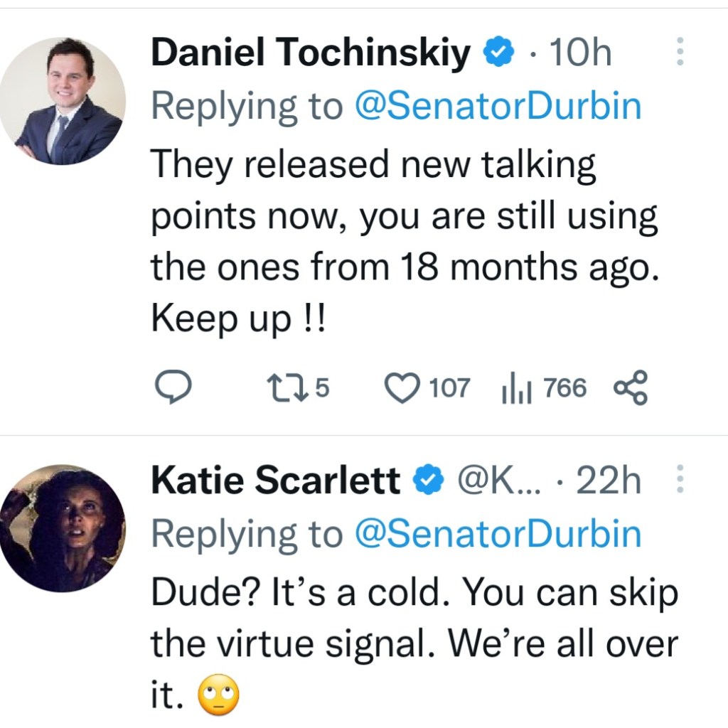Viewport: 728px width, 728px height.
Task: Click the 10h timestamp
Action: click(x=580, y=54)
